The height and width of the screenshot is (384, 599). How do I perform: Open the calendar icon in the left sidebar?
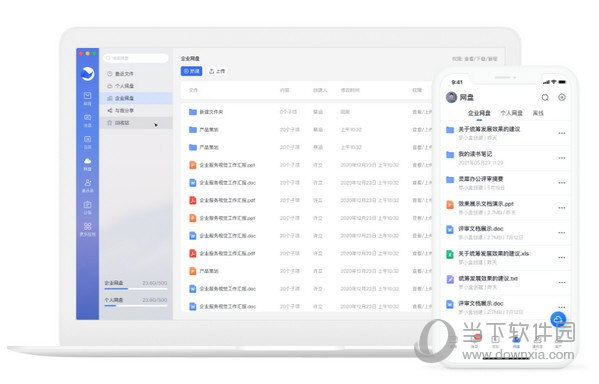(x=87, y=139)
